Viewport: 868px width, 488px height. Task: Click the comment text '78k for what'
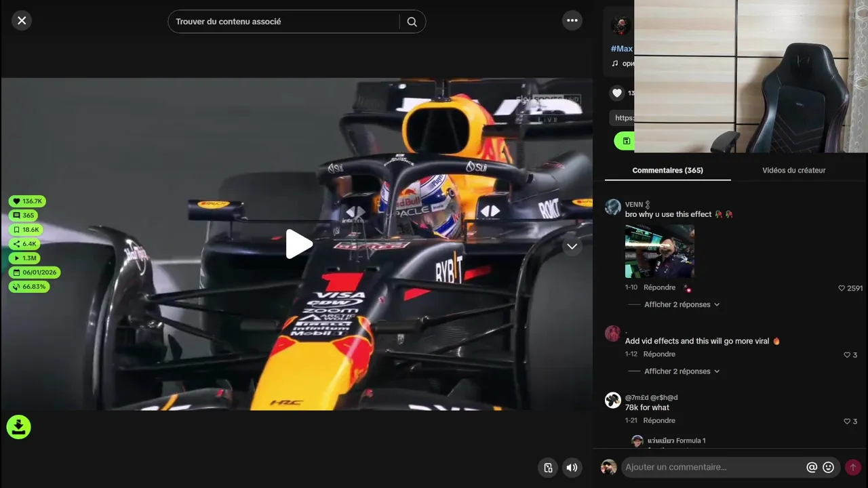click(647, 407)
